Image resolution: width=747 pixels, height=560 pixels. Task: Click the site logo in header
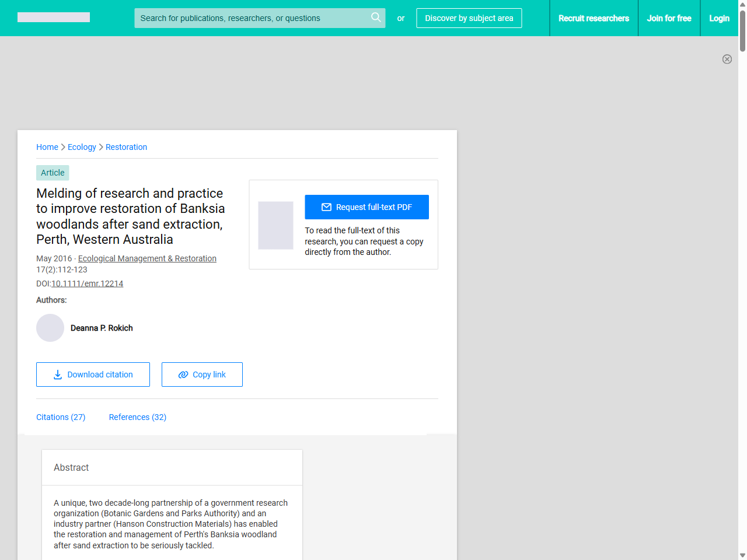(54, 17)
